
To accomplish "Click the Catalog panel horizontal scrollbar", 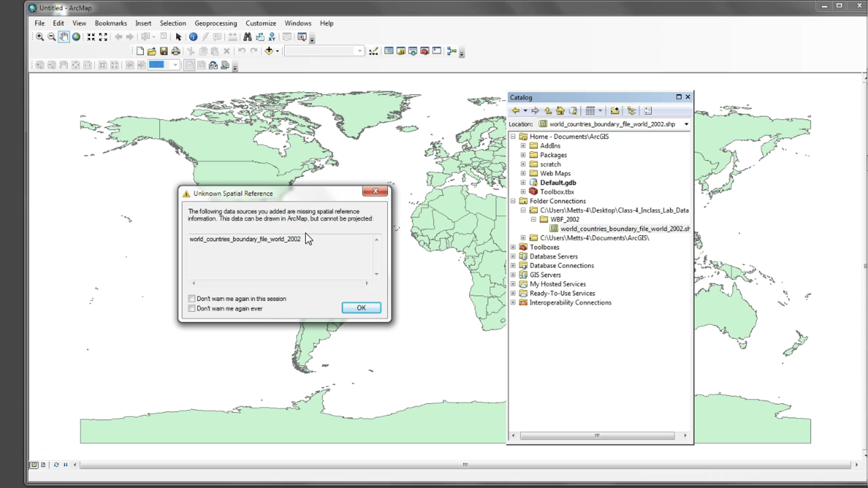I will pos(597,436).
